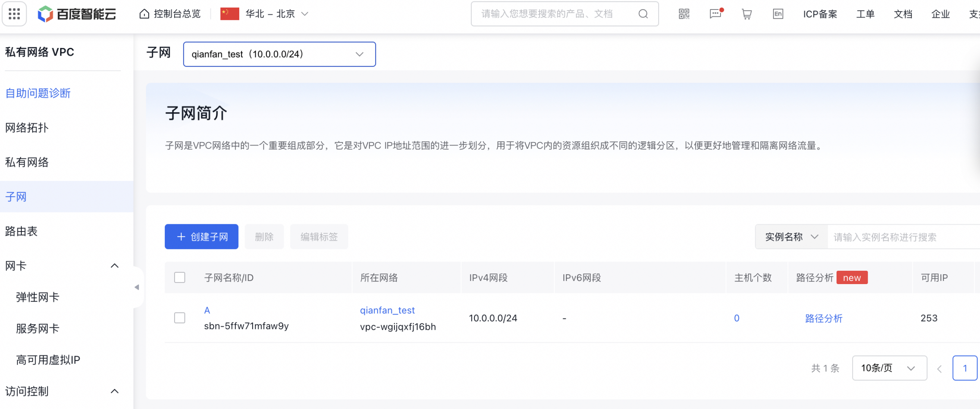Open the 华北 - 北京 region selector
The height and width of the screenshot is (409, 980).
tap(277, 14)
